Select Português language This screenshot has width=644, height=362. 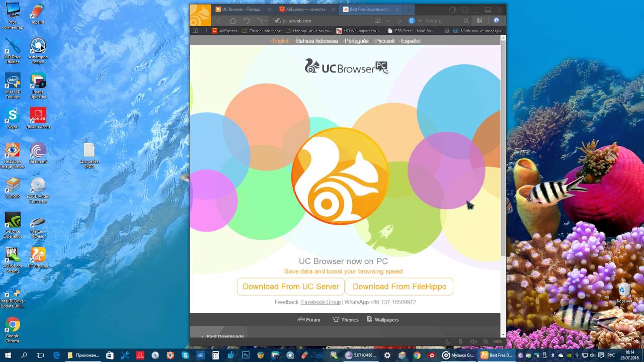tap(356, 41)
